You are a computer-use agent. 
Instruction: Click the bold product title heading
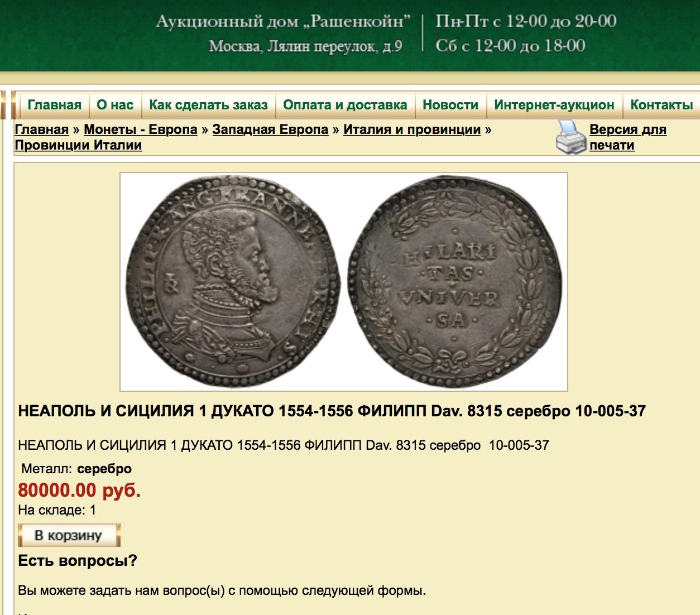[332, 411]
